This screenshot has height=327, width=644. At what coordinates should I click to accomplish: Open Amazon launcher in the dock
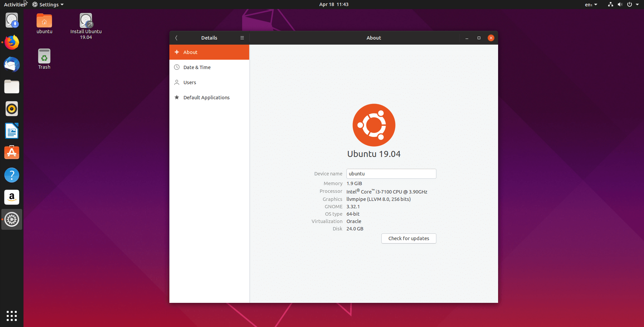12,197
